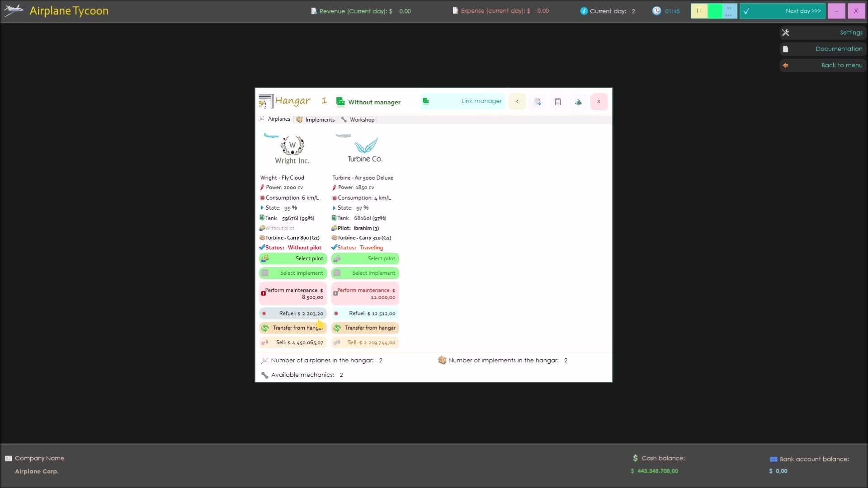Click the document export icon in hangar header
Viewport: 868px width, 488px height.
click(x=538, y=102)
